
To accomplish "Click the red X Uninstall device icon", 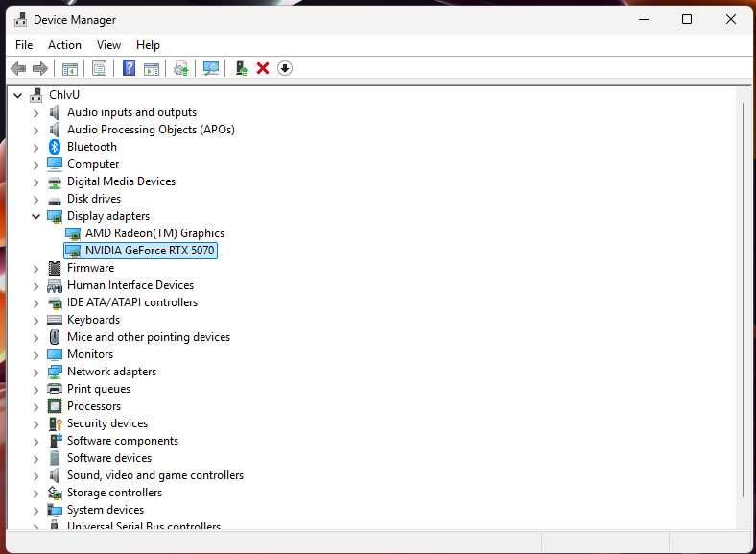I will tap(263, 68).
